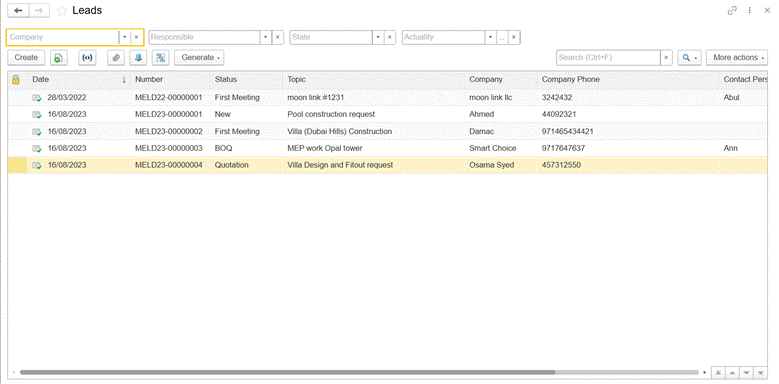
Task: Click the horizontal scrollbar right arrow
Action: point(704,372)
